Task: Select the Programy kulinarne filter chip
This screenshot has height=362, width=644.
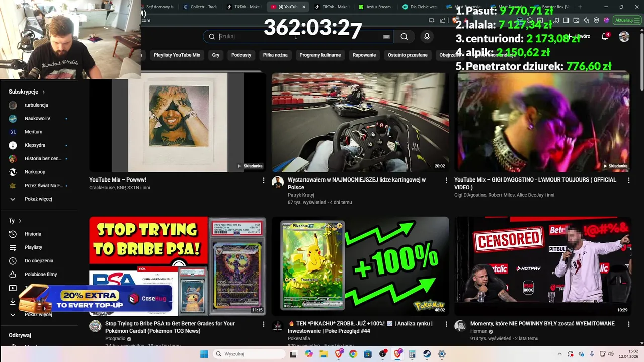Action: (320, 55)
